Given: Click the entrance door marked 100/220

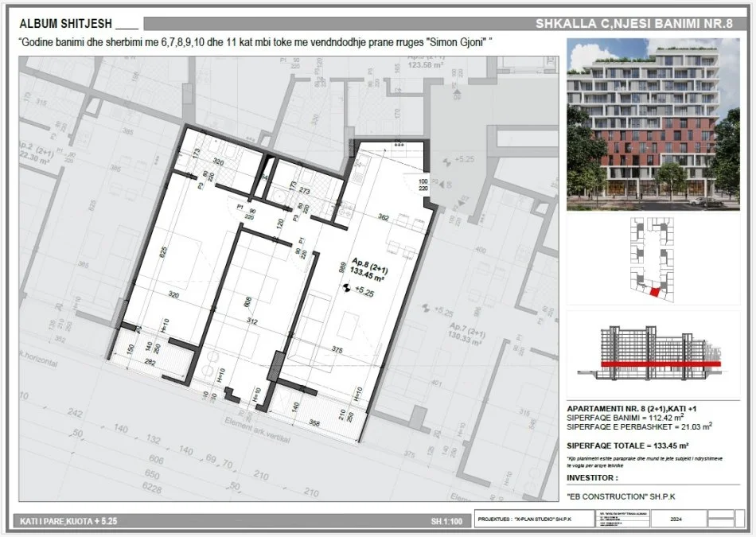Looking at the screenshot, I should tap(423, 185).
